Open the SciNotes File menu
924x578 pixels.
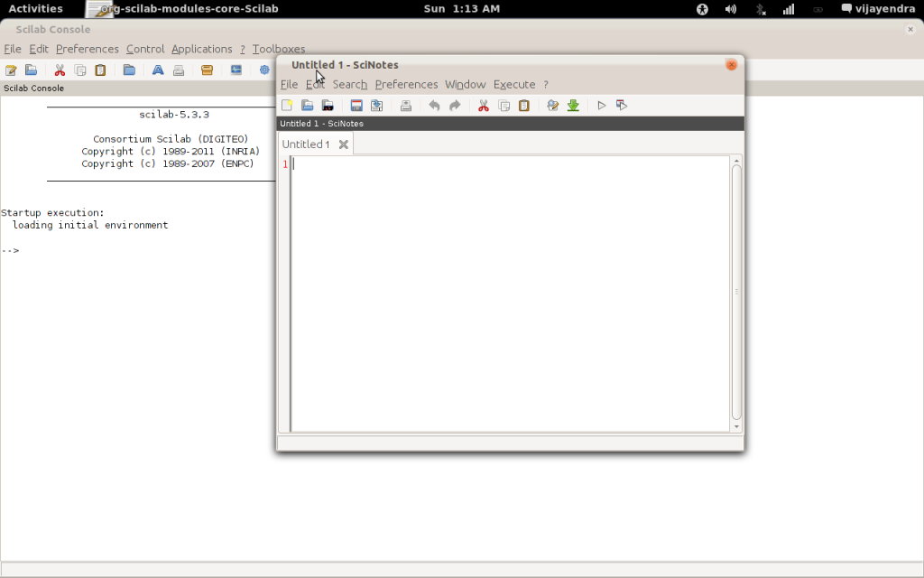pyautogui.click(x=289, y=84)
